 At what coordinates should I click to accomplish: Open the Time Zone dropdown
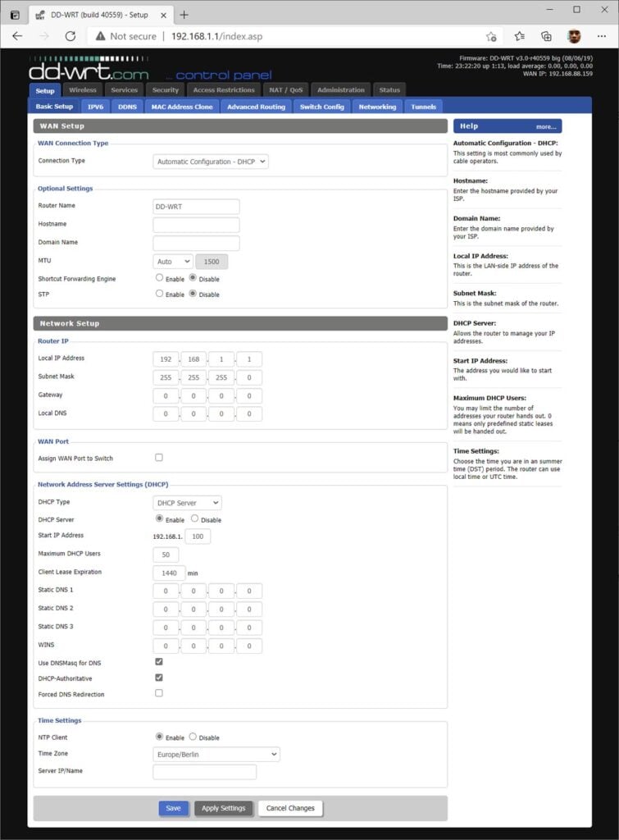[x=216, y=755]
